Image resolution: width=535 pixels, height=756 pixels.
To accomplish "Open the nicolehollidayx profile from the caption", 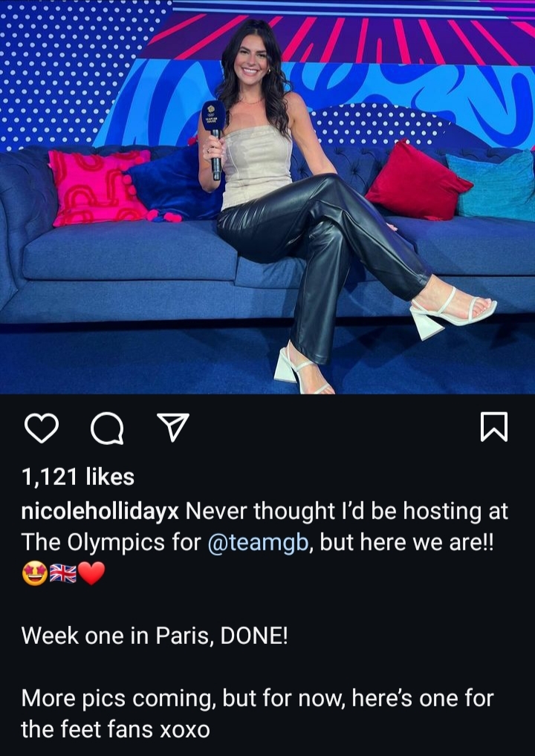I will pyautogui.click(x=100, y=512).
